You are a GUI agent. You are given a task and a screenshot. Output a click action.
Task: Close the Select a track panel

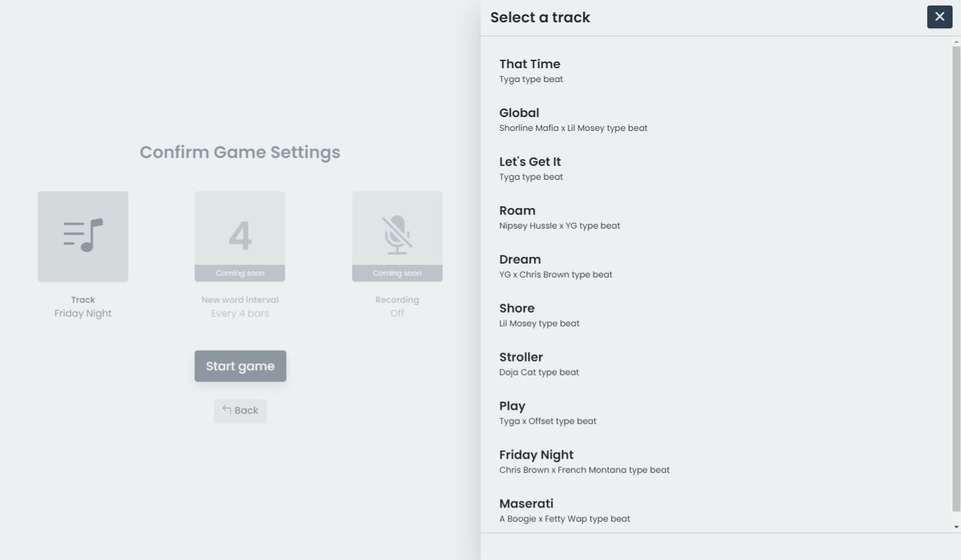tap(939, 17)
